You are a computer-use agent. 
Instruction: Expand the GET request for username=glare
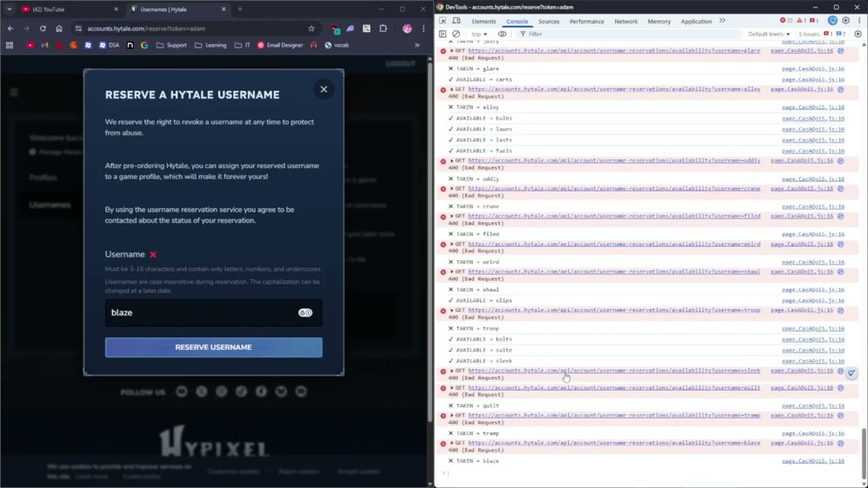click(452, 51)
